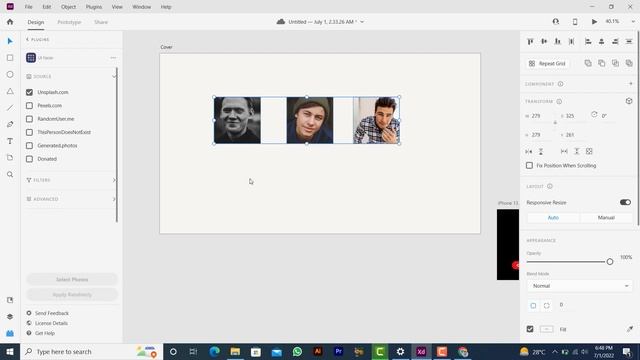Open the File menu

pos(28,7)
